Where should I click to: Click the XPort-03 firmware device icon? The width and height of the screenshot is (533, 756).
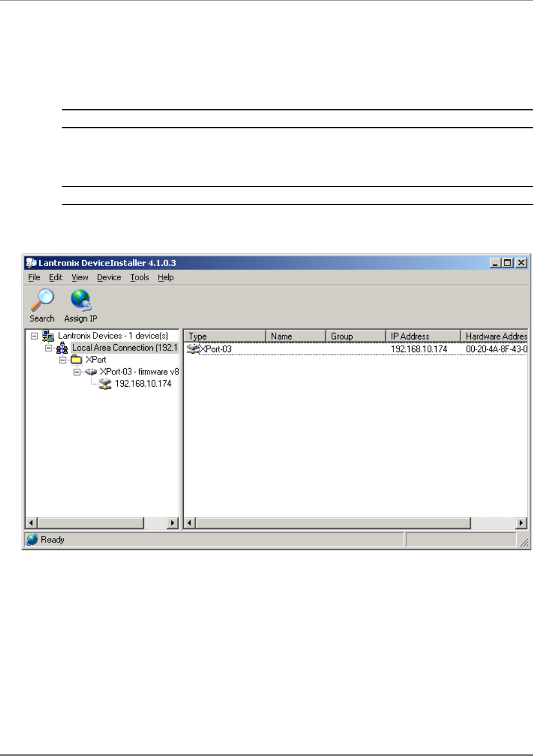[x=91, y=372]
